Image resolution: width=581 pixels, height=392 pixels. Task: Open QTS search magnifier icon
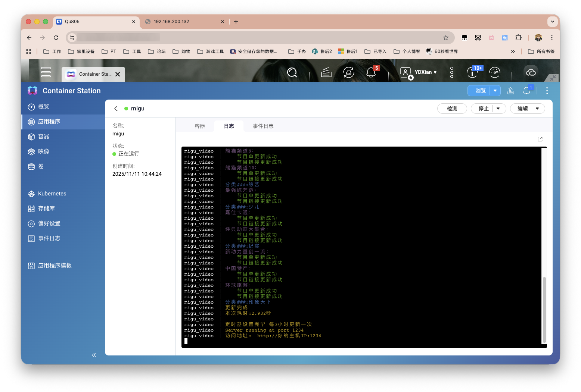pyautogui.click(x=292, y=72)
